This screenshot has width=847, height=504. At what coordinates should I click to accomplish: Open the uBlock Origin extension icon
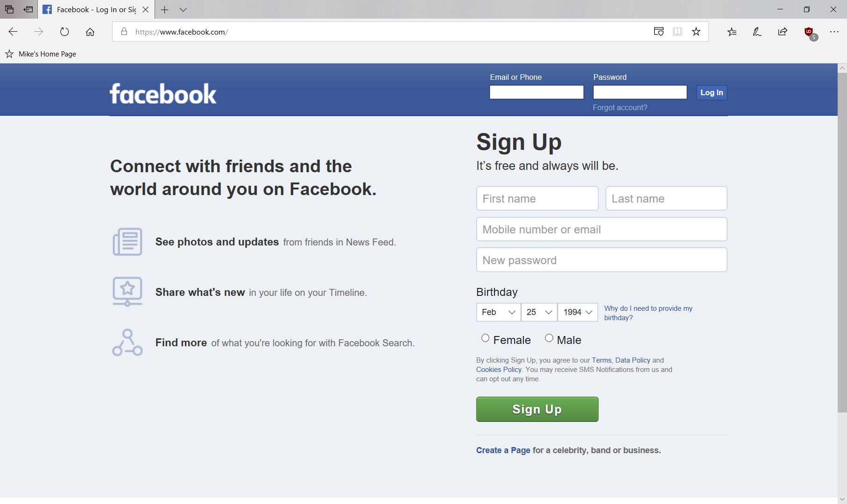point(809,32)
